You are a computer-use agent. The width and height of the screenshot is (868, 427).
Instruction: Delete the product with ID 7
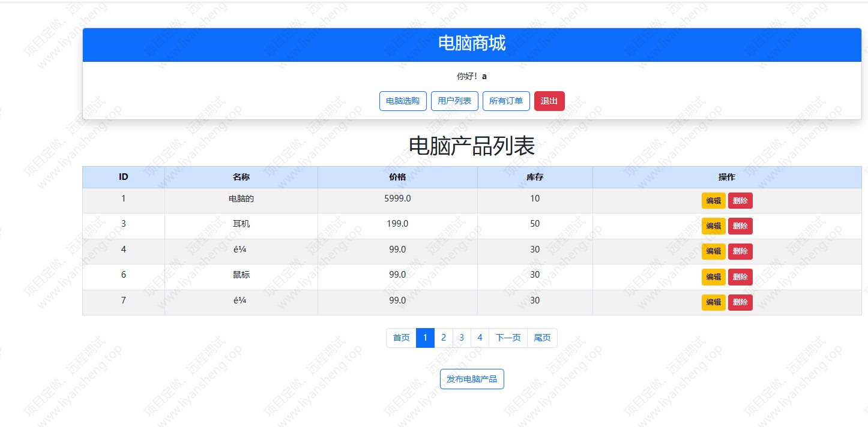[x=740, y=302]
